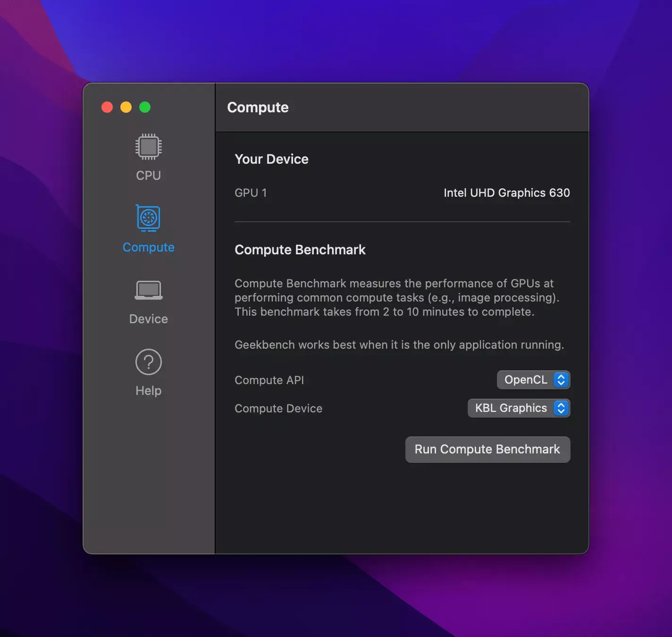672x637 pixels.
Task: Click the "Intel UHD Graphics 630" value
Action: coord(507,193)
